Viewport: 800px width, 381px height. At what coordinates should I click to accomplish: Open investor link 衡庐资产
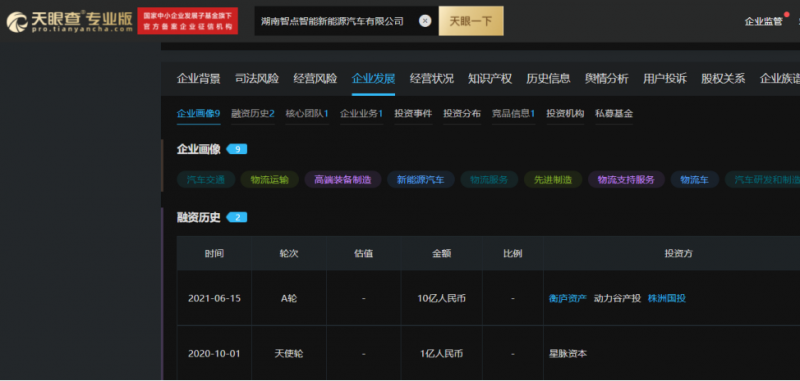tap(568, 298)
